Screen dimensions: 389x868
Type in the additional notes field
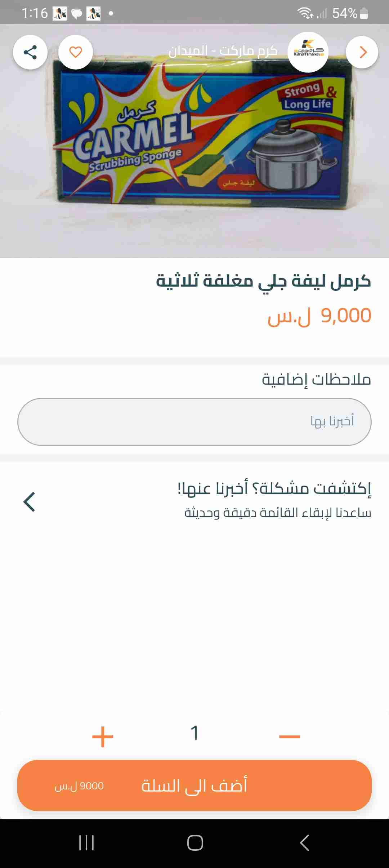coord(194,422)
